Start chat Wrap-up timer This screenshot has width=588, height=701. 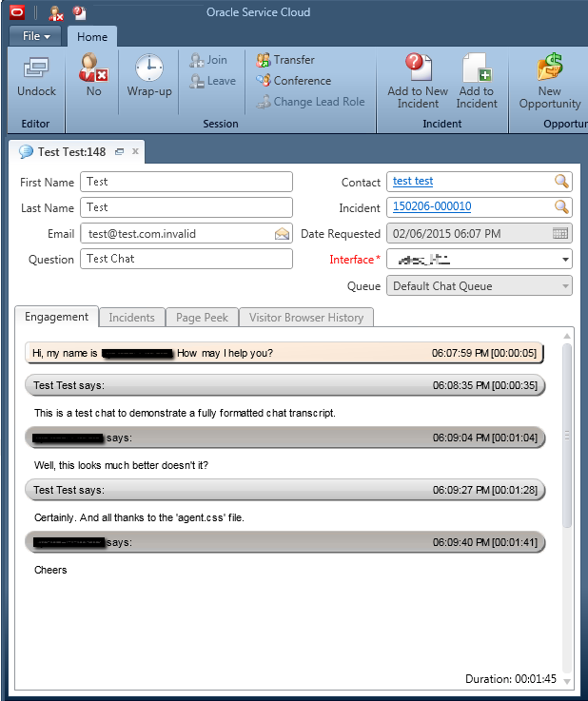pyautogui.click(x=148, y=75)
